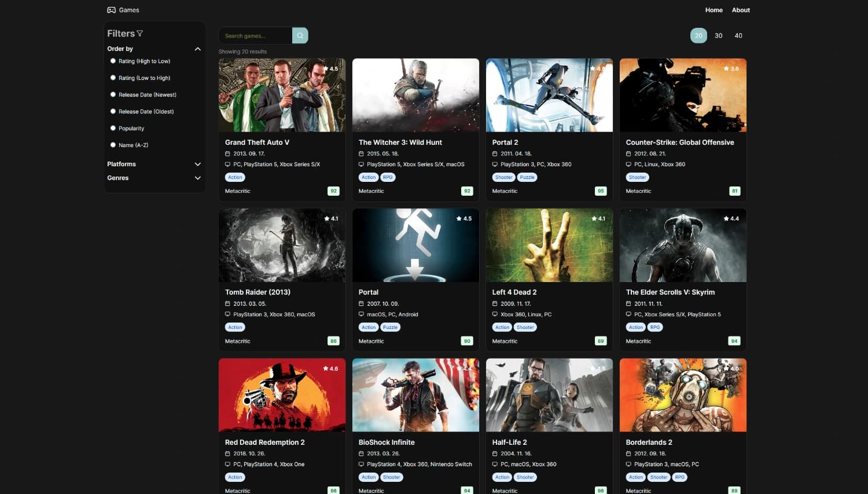The height and width of the screenshot is (494, 868).
Task: Select the Popularity sort option
Action: pyautogui.click(x=113, y=127)
